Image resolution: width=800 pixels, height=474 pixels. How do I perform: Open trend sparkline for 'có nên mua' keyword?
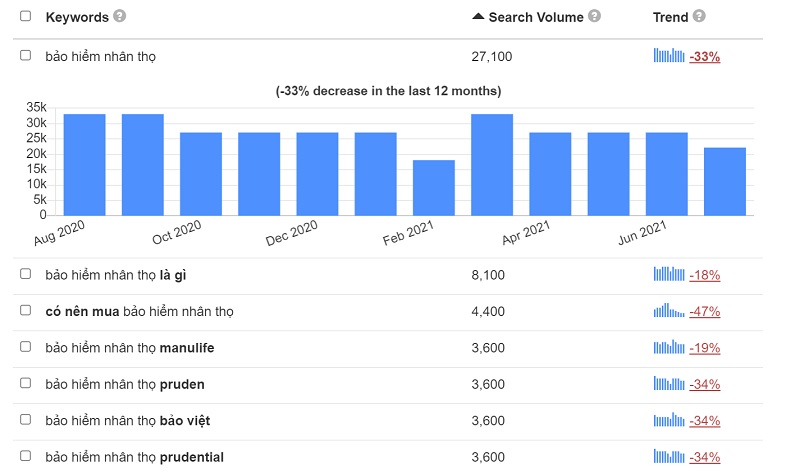pyautogui.click(x=669, y=311)
